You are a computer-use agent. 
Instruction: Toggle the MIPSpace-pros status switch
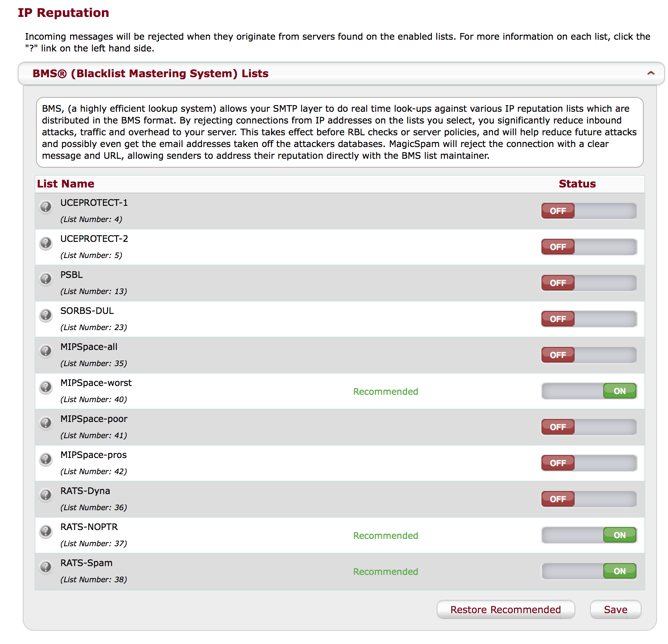coord(589,463)
